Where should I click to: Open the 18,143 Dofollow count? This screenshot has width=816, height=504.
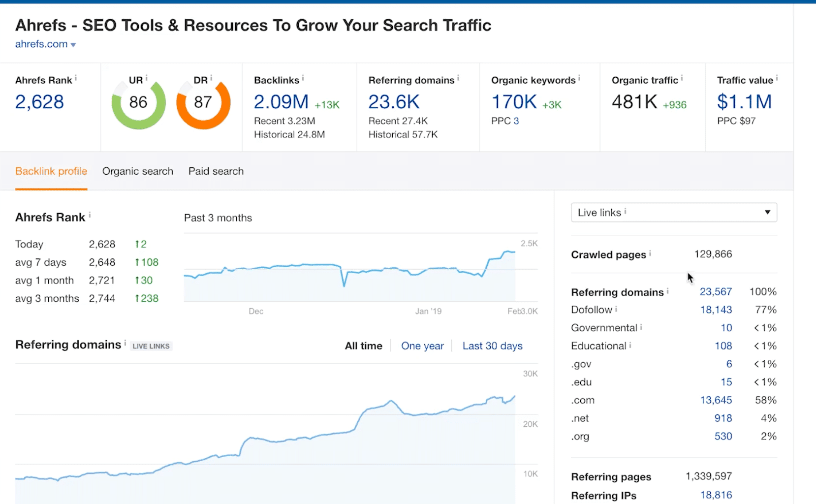pos(716,310)
